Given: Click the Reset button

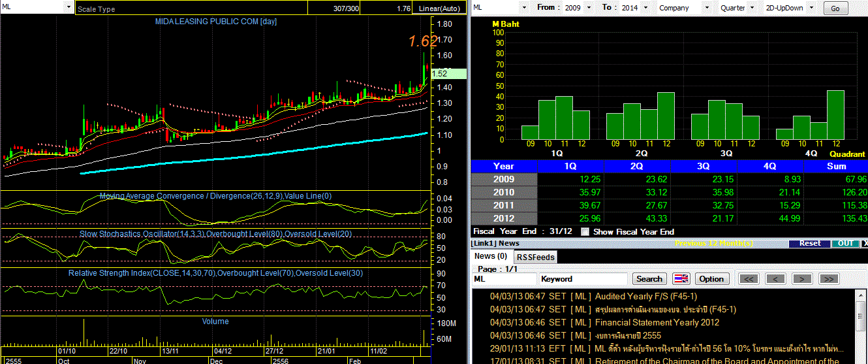Looking at the screenshot, I should [810, 243].
